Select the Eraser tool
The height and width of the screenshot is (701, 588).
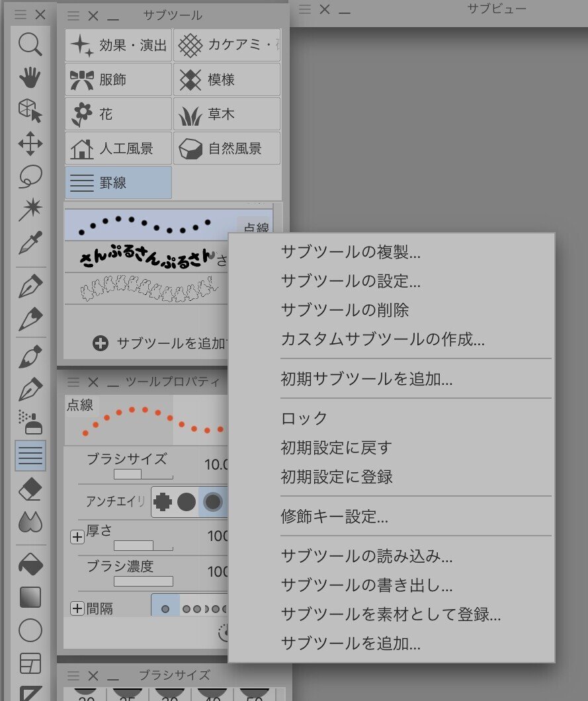(x=30, y=489)
